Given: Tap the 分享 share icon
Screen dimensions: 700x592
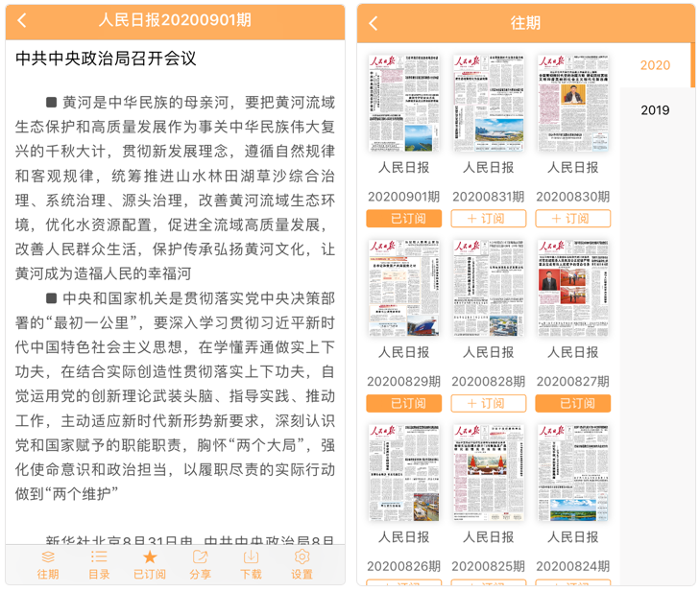Looking at the screenshot, I should coord(200,565).
